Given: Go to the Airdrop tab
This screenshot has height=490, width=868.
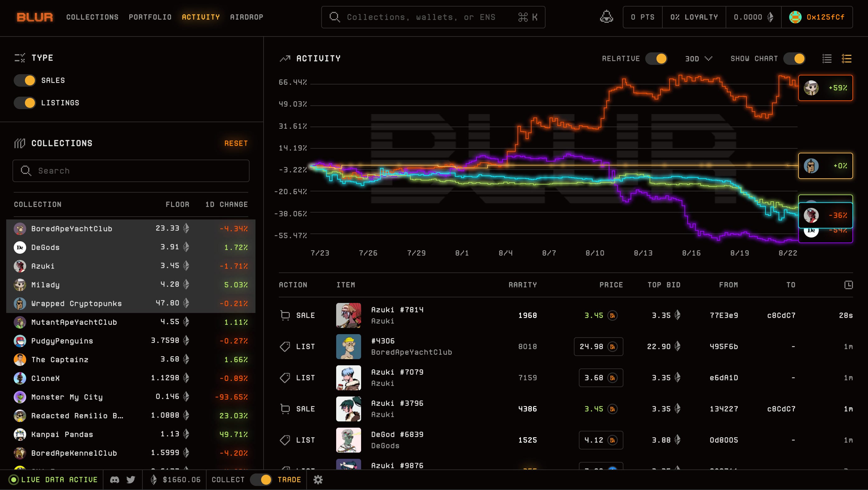Looking at the screenshot, I should click(246, 17).
